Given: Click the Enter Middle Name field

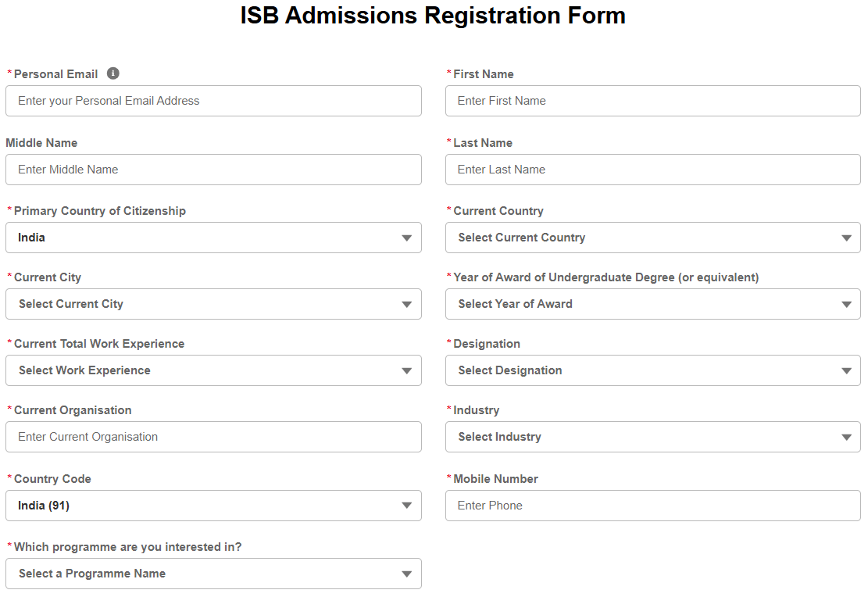Looking at the screenshot, I should coord(213,170).
